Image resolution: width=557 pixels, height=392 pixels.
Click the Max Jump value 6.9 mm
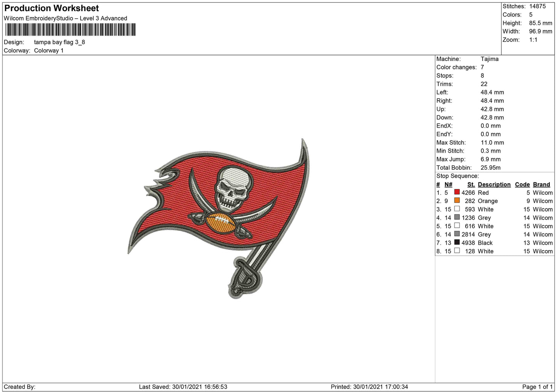pyautogui.click(x=491, y=159)
